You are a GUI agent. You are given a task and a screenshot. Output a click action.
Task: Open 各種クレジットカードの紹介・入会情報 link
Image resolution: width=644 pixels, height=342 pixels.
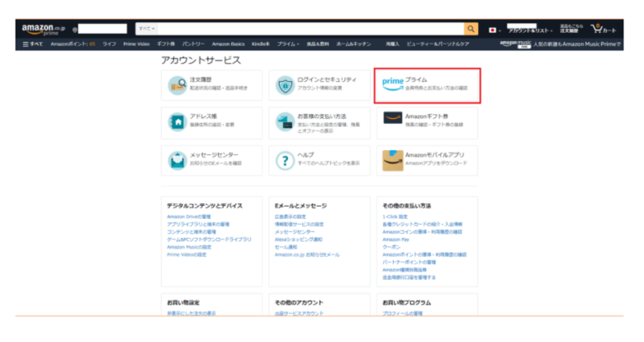click(x=422, y=225)
